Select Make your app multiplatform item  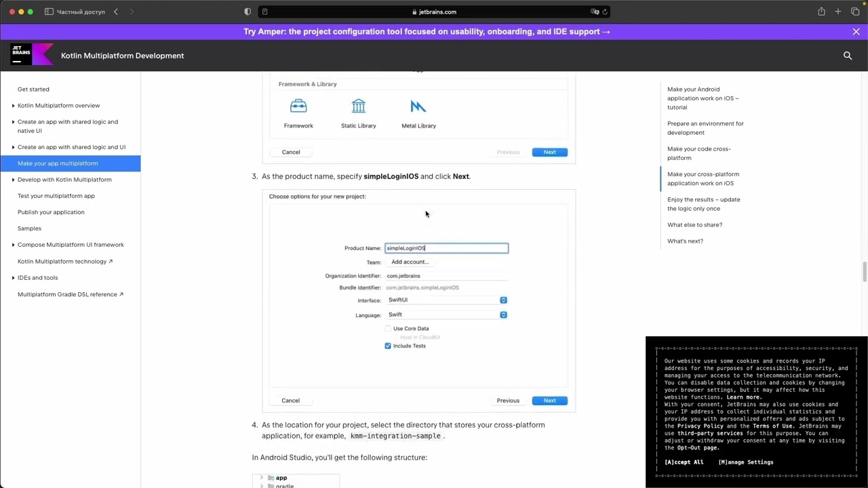click(71, 163)
